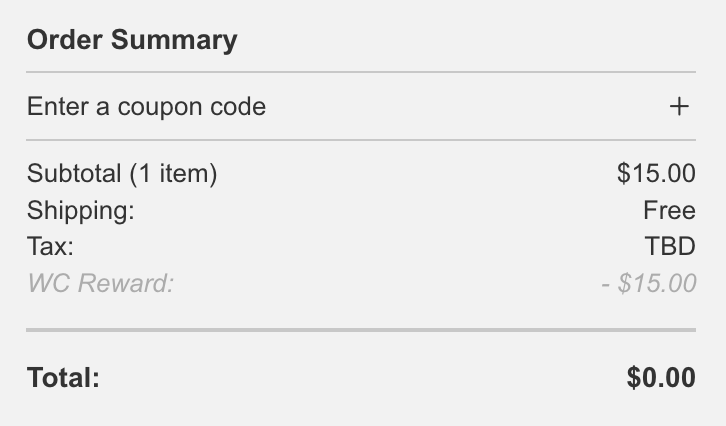Select the Order Summary heading

(x=132, y=40)
